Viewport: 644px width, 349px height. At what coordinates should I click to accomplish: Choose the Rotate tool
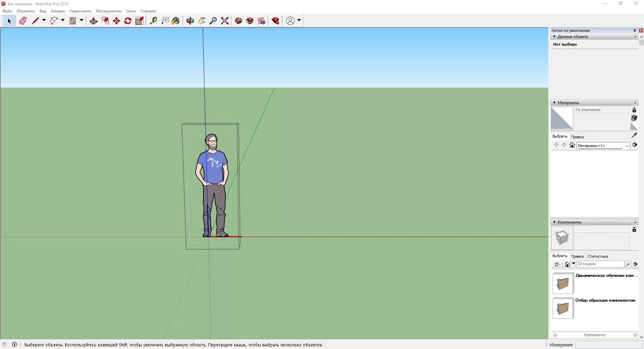[128, 21]
